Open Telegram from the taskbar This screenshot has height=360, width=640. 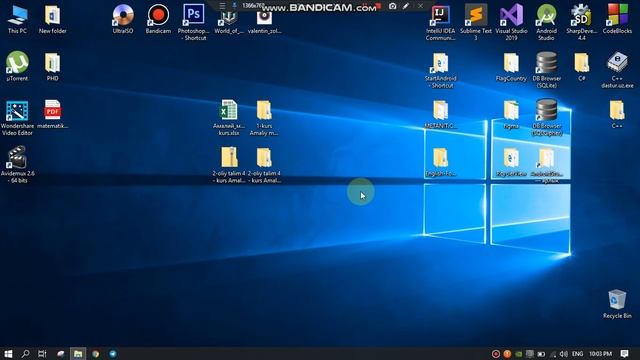pos(113,353)
